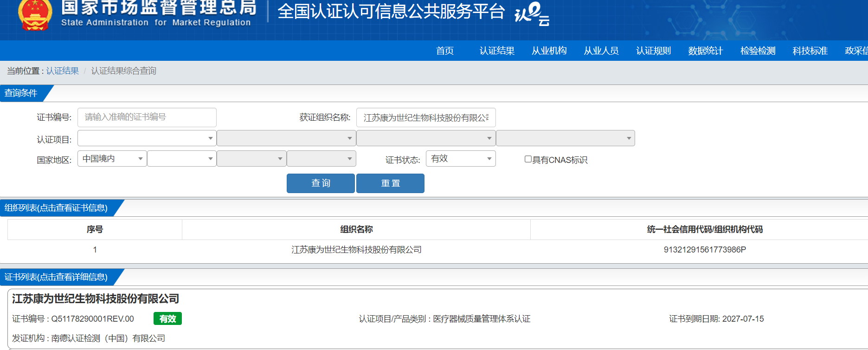868x350 pixels.
Task: Open the third 认证项目 dropdown
Action: tap(426, 138)
